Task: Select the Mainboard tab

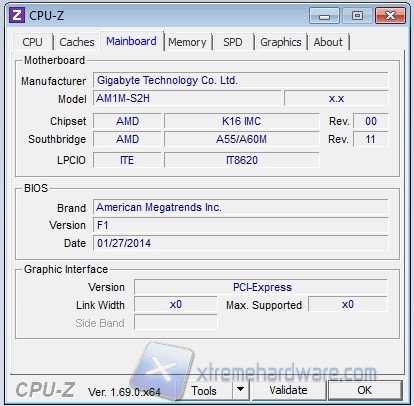Action: 131,41
